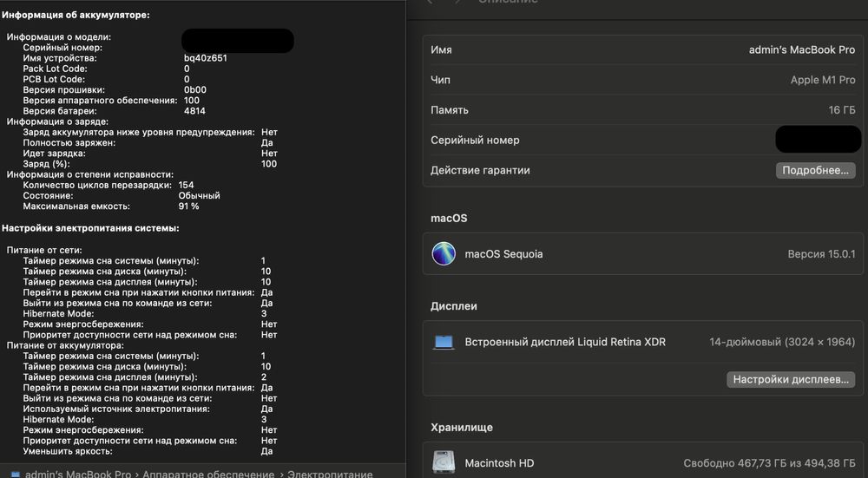
Task: Select Аппаратное обеспечение in path bar
Action: point(208,475)
